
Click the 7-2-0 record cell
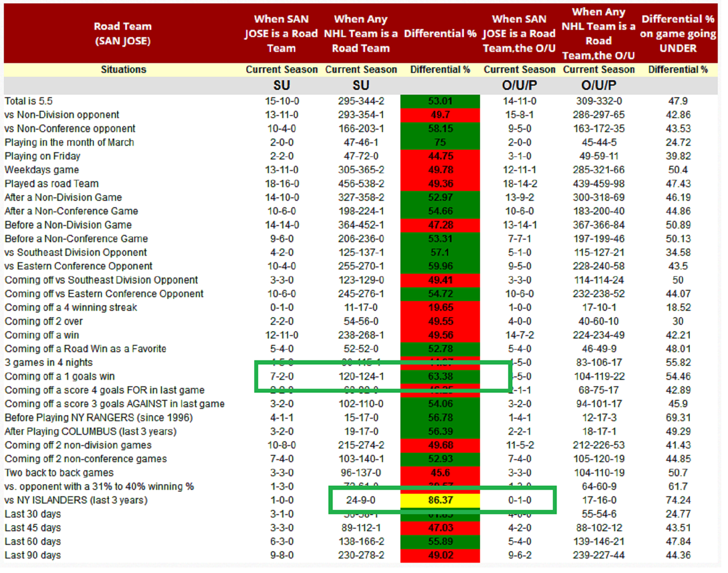point(282,376)
